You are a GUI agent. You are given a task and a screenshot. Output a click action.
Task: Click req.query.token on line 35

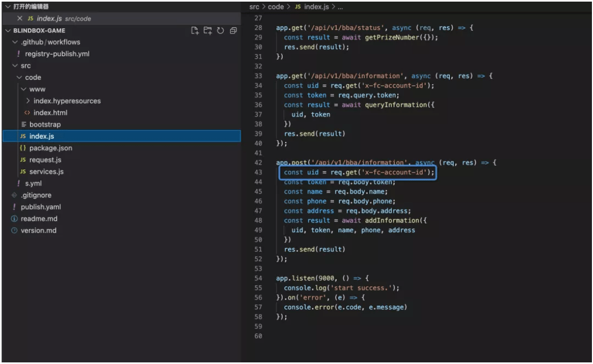coord(367,95)
